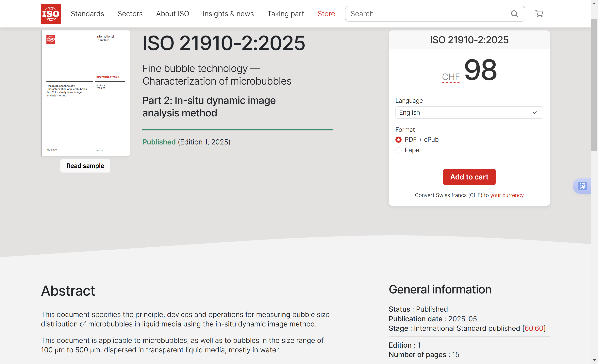Click the search magnifier icon
598x364 pixels.
coord(515,14)
